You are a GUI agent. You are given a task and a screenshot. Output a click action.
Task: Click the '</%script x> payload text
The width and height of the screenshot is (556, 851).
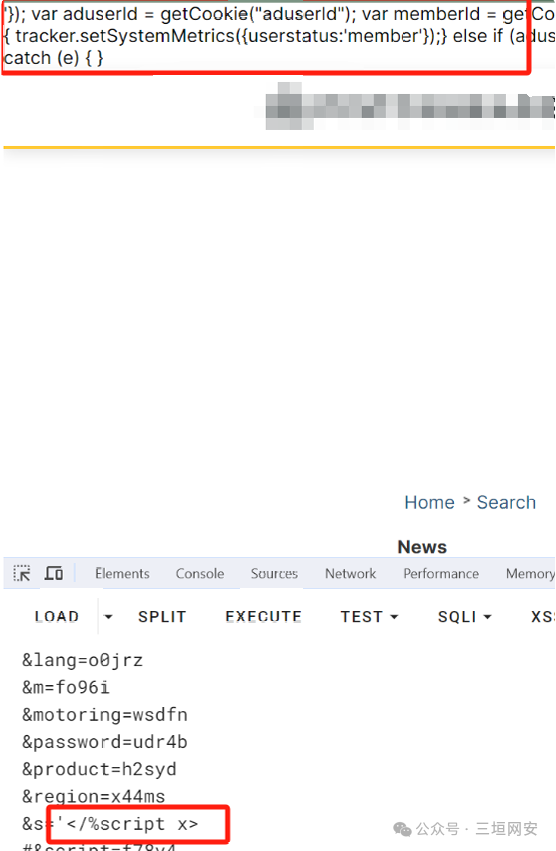[x=128, y=824]
